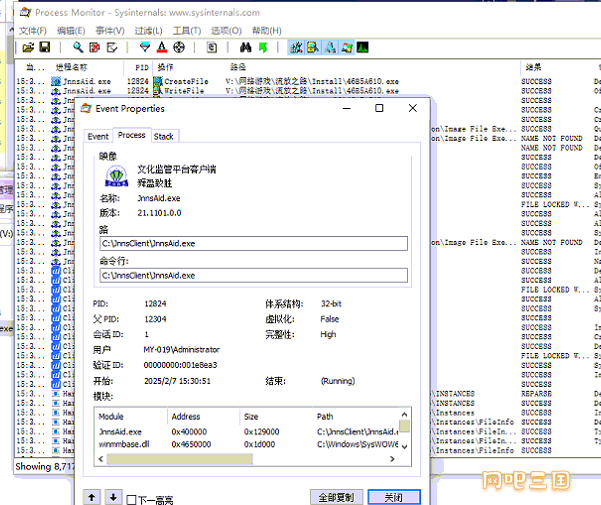Open the 事件(V) menu
The width and height of the screenshot is (601, 505).
[110, 31]
